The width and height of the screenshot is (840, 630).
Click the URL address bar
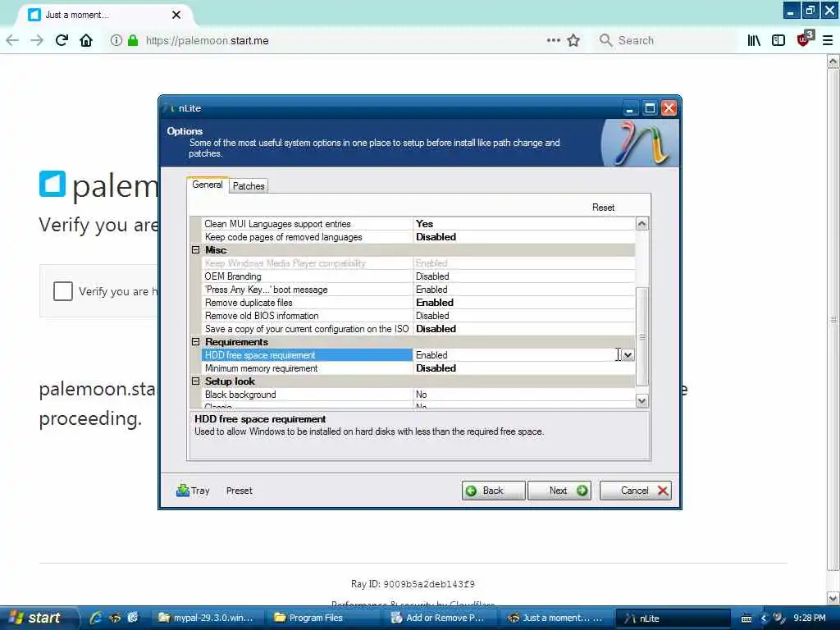coord(343,41)
